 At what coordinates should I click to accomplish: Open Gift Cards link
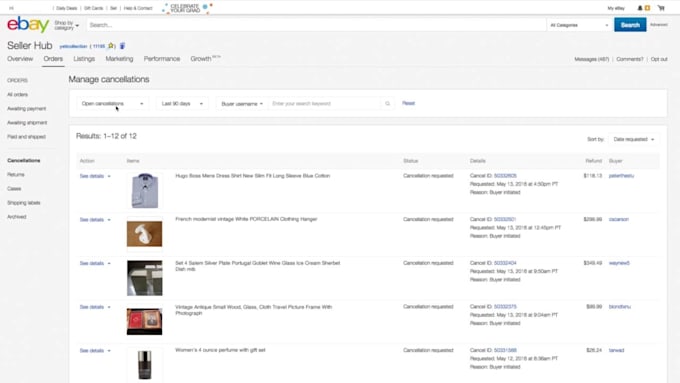coord(93,8)
